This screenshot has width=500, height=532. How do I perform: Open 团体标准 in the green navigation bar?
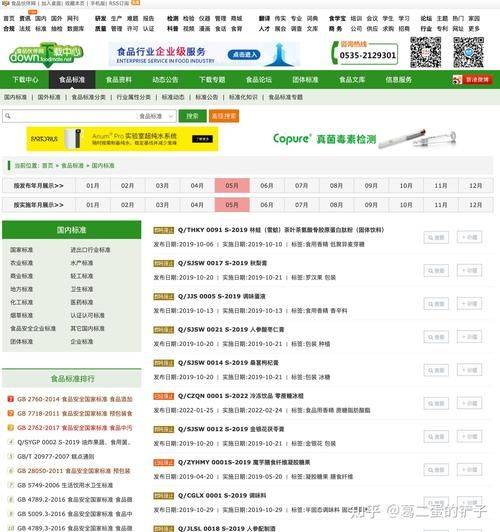click(x=305, y=80)
